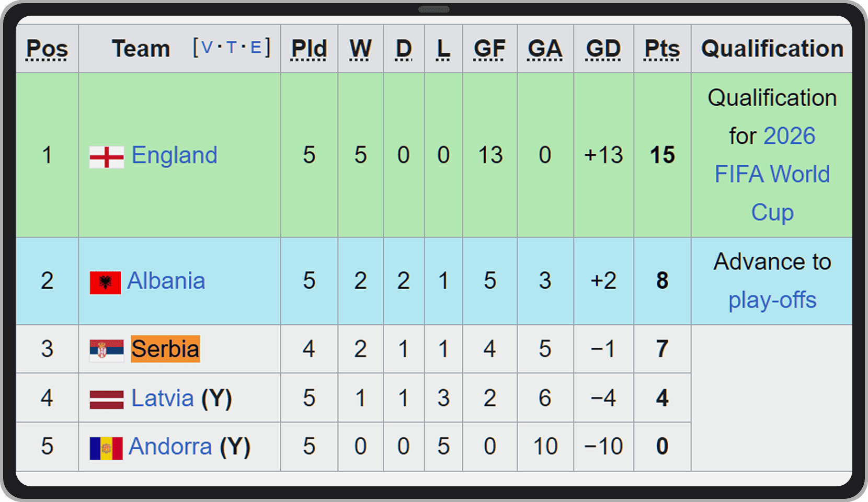The width and height of the screenshot is (868, 502).
Task: Open the England team link
Action: [174, 155]
